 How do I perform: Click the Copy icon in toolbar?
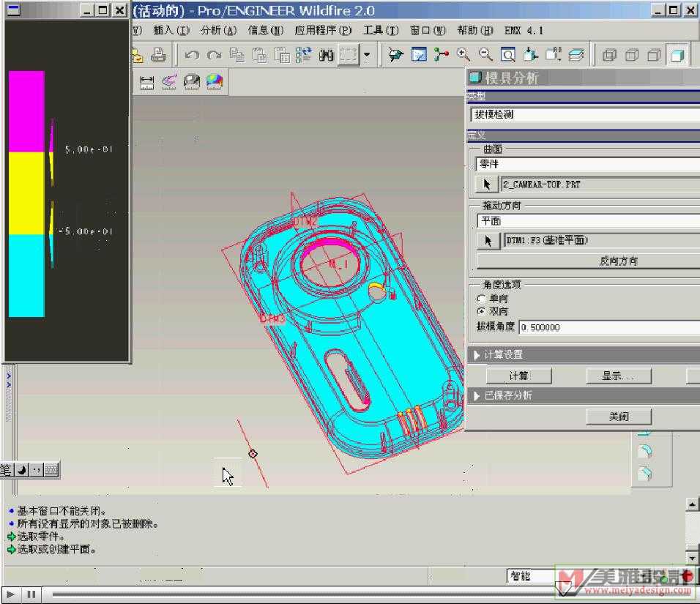pyautogui.click(x=237, y=55)
